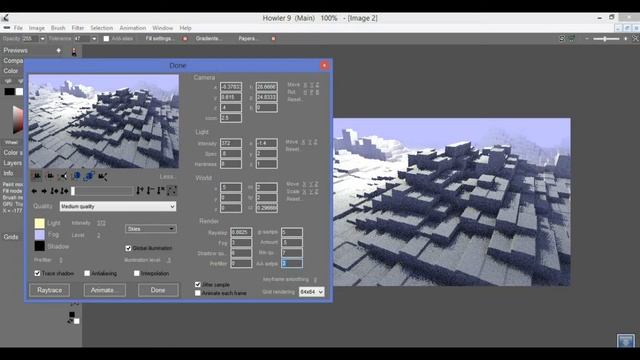Open the Brush menu
The height and width of the screenshot is (360, 640).
pos(58,28)
